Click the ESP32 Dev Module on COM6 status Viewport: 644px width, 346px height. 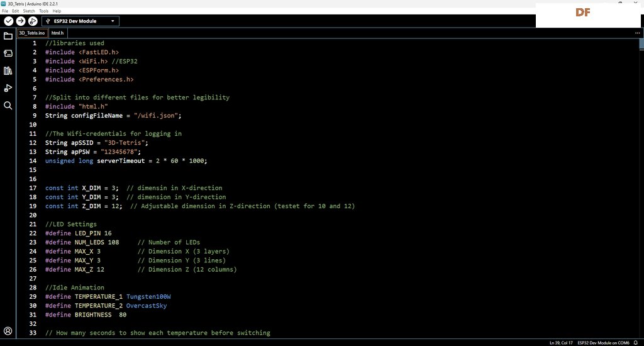(603, 343)
